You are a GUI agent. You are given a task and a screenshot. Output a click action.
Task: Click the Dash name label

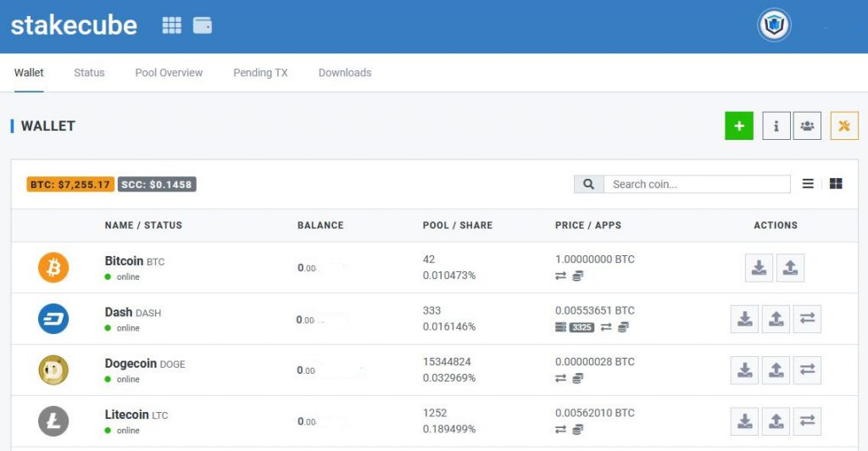pyautogui.click(x=119, y=312)
